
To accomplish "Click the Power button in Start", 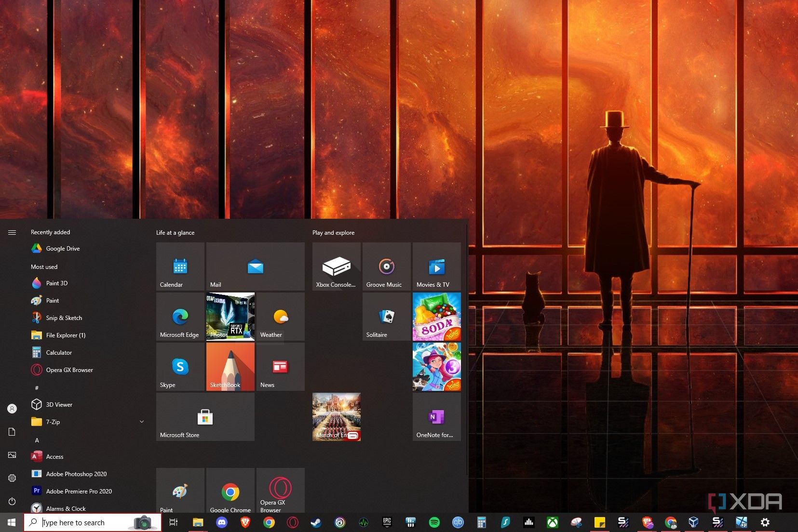I will tap(12, 501).
